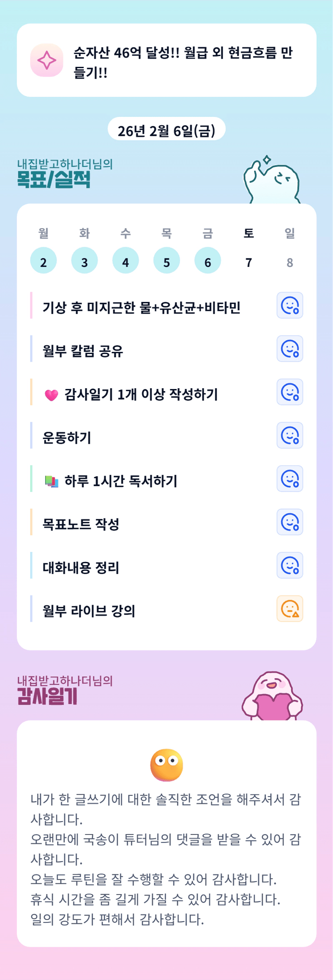Screen dimensions: 333x980
Task: Select Wednesday the 4th in week calendar
Action: (126, 261)
